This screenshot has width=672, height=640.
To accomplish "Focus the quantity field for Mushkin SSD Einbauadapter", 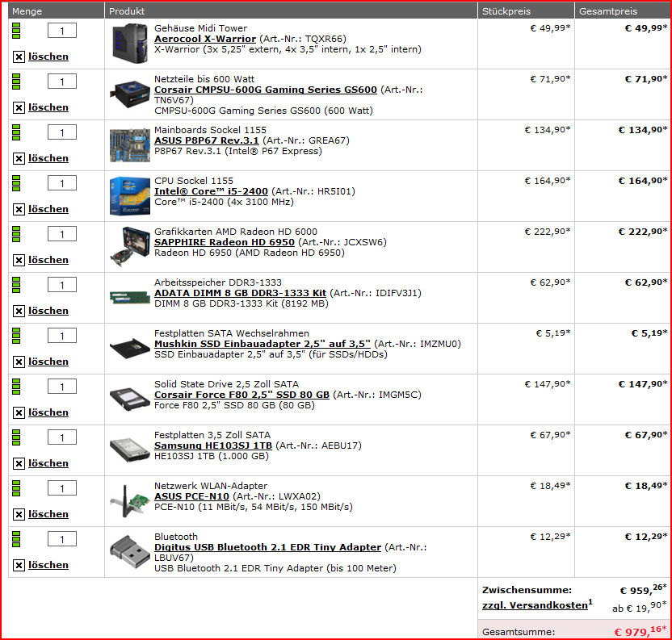I will (x=62, y=336).
